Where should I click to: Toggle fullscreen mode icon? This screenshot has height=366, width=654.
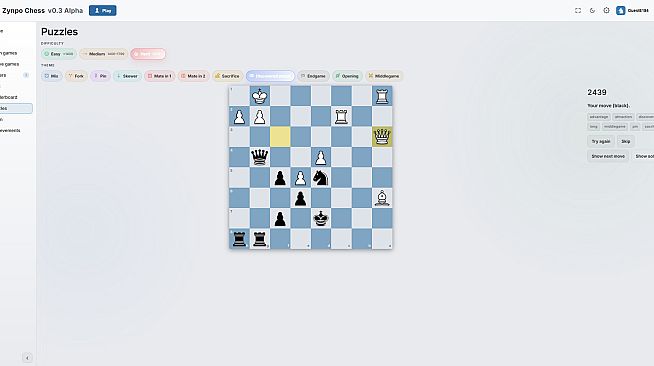(x=578, y=10)
